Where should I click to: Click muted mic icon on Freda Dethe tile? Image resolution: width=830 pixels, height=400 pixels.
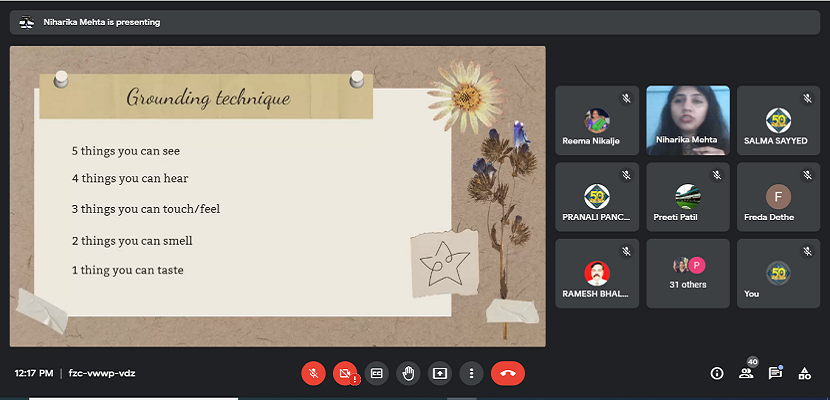(x=808, y=175)
